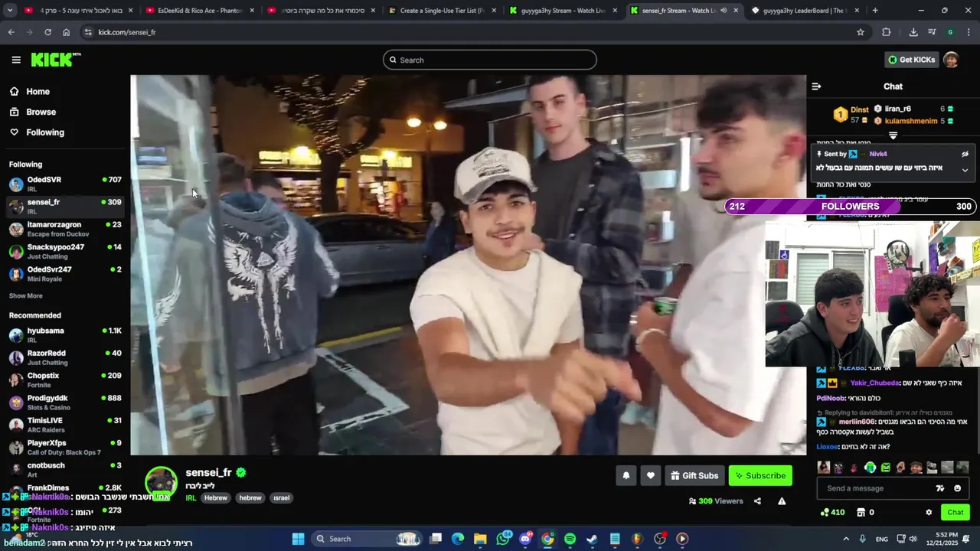This screenshot has height=551, width=980.
Task: Open itamarorzagron channel in sidebar
Action: 64,229
